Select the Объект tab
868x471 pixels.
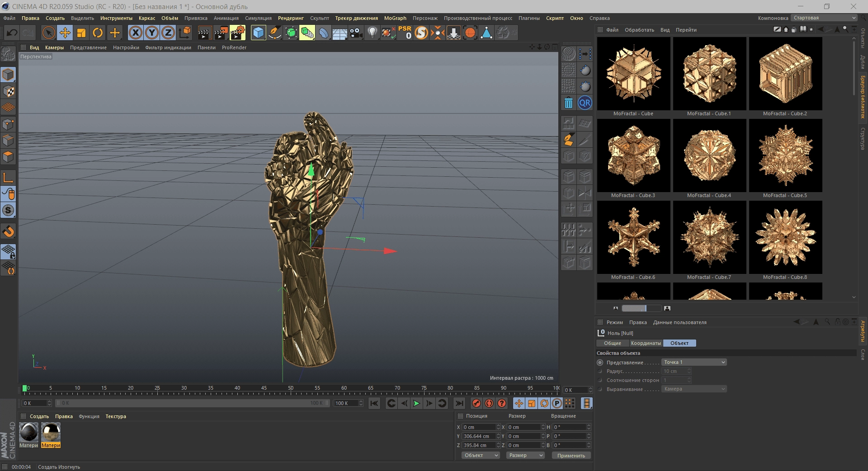point(679,343)
